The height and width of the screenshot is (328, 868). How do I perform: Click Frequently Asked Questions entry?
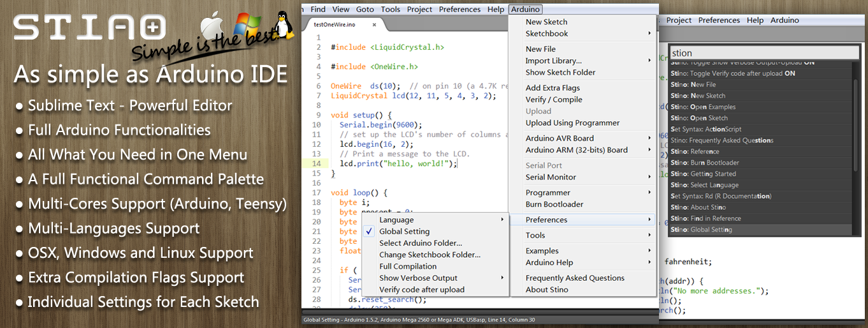click(574, 278)
